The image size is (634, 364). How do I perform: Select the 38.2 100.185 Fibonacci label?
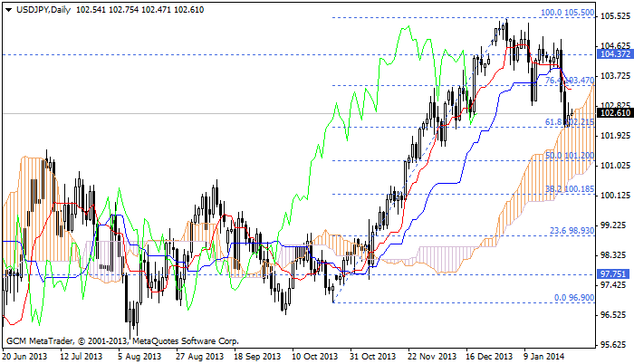pos(570,189)
